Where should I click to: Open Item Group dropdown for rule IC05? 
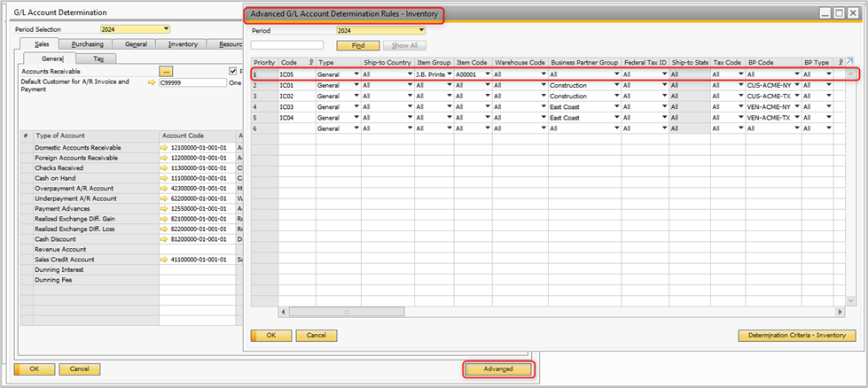450,74
